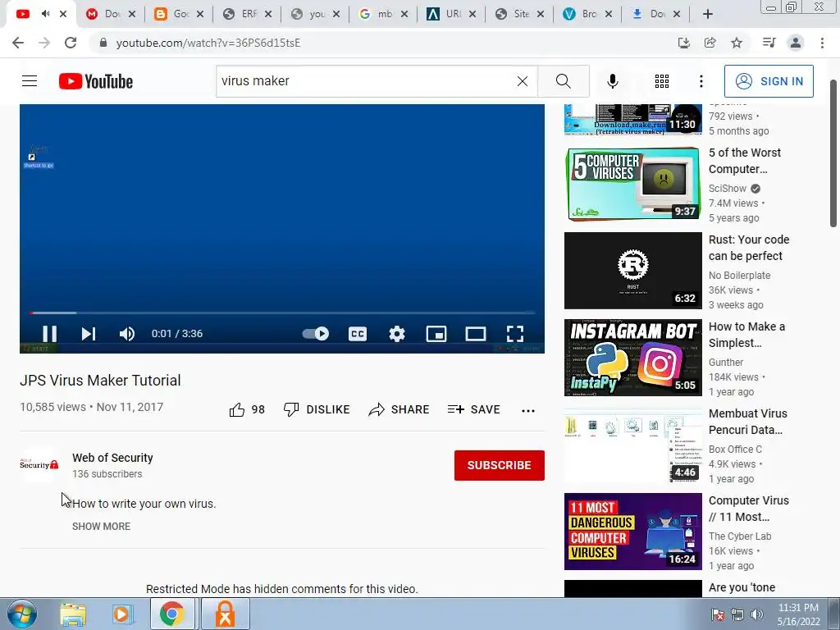Toggle closed captions CC

[358, 334]
